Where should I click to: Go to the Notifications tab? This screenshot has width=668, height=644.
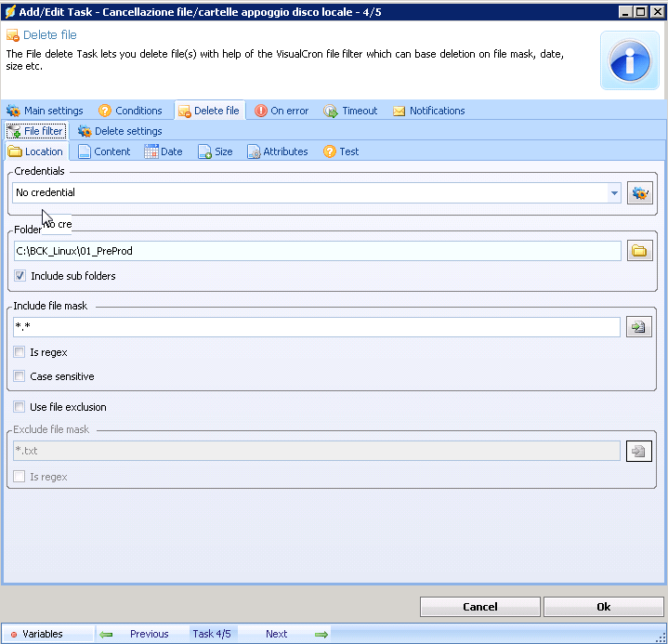point(428,111)
